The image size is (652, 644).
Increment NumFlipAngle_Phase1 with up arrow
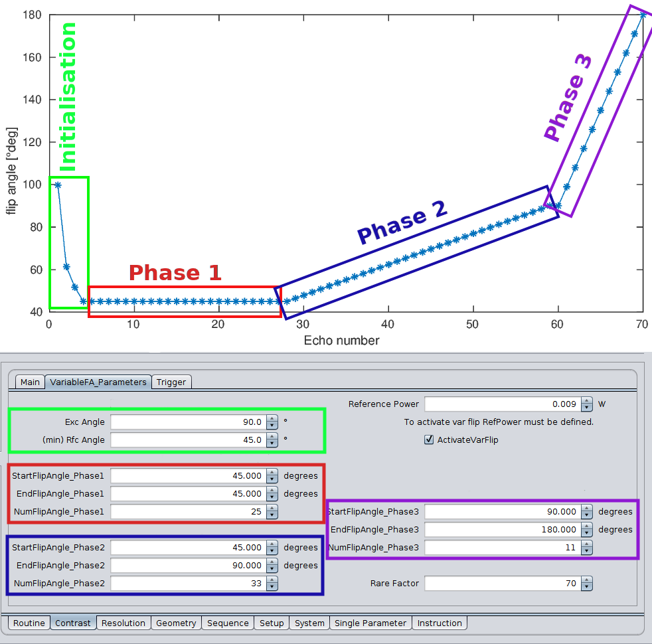(x=272, y=508)
